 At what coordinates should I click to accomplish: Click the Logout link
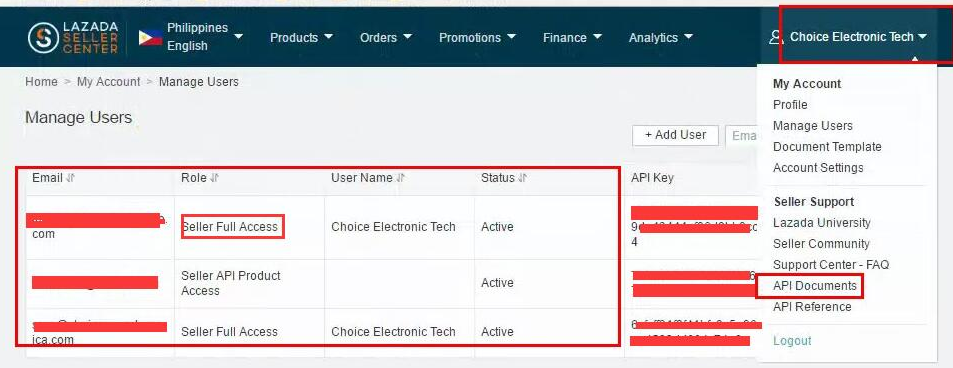792,341
